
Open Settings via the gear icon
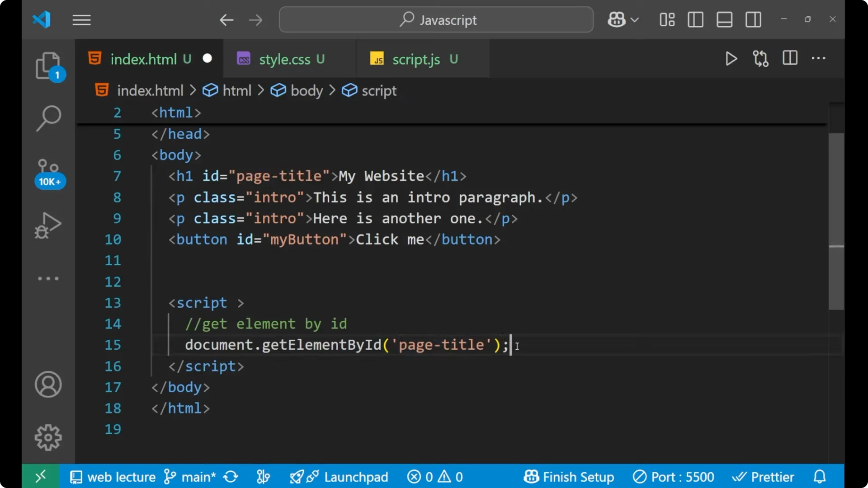coord(48,437)
